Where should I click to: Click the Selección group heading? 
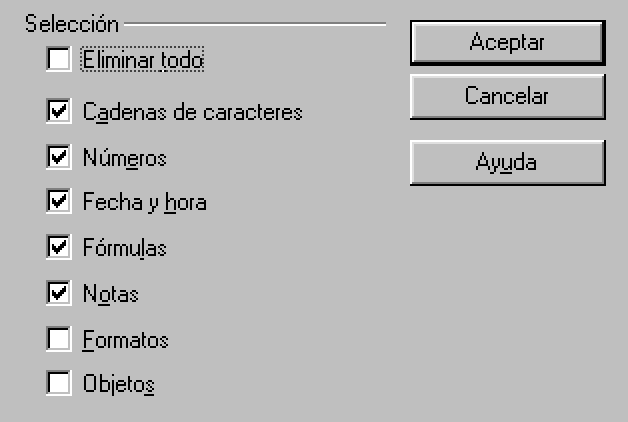click(72, 23)
